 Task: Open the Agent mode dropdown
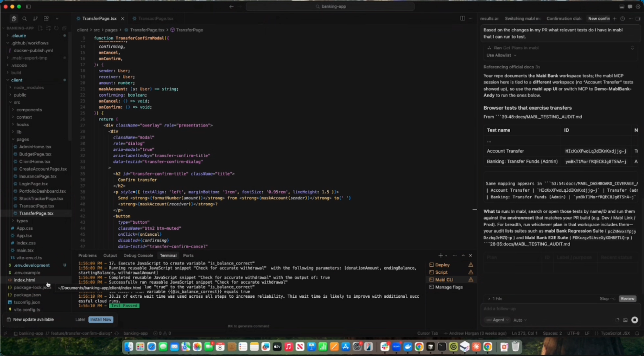tap(497, 320)
